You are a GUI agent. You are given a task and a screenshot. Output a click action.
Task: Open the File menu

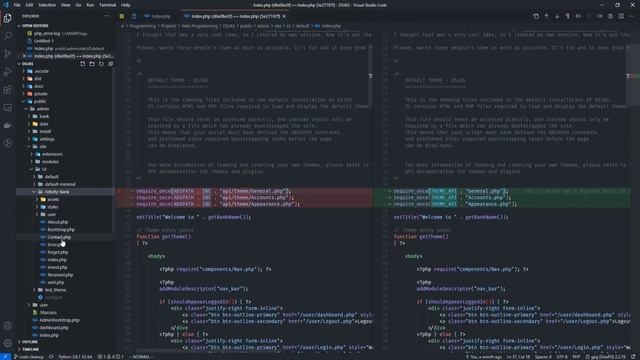[17, 5]
